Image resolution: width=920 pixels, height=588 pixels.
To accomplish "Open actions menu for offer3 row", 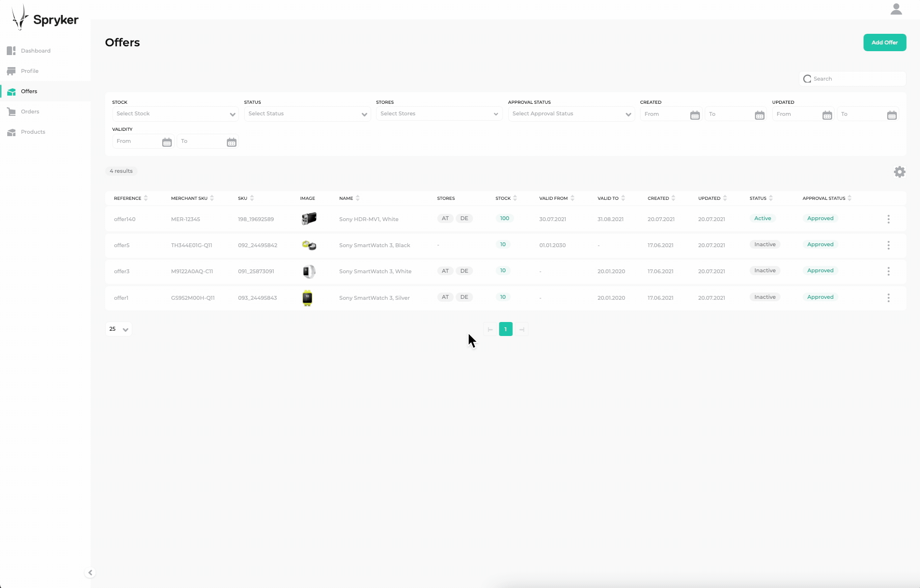I will pos(888,271).
